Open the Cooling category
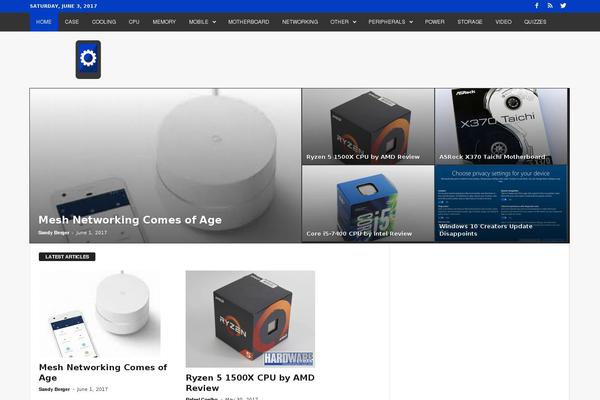Screen dimensions: 600x400 point(104,22)
